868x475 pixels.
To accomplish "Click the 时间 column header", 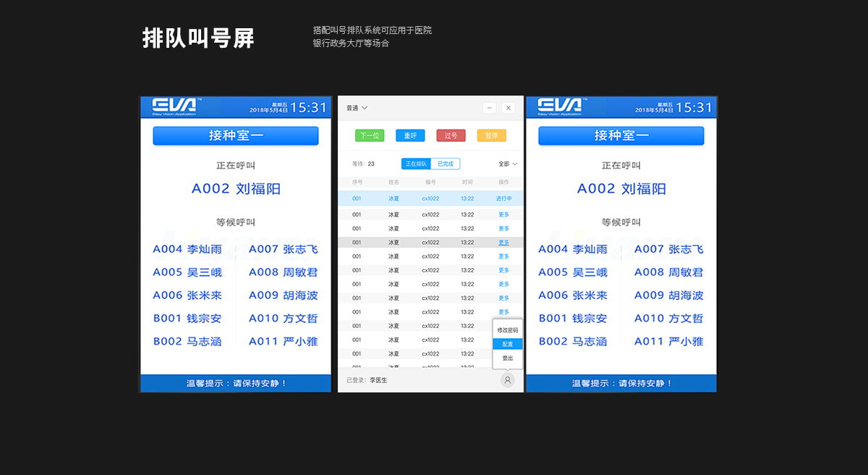I will point(467,182).
